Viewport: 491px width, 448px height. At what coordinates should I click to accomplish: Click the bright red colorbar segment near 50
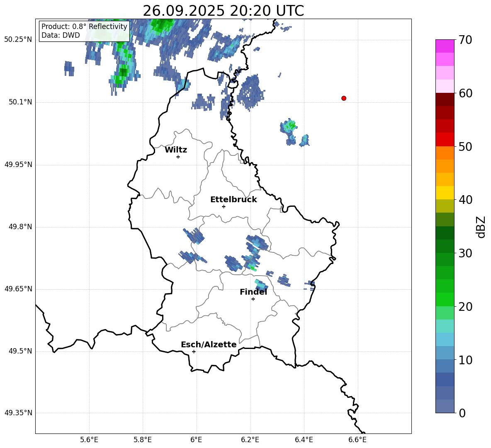click(x=445, y=140)
